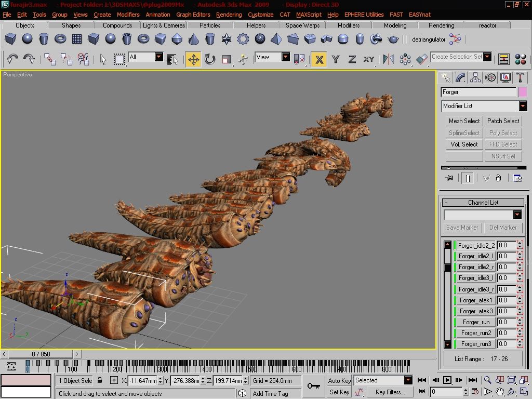Click the Forger_run2 channel button
This screenshot has width=532, height=399.
(476, 333)
